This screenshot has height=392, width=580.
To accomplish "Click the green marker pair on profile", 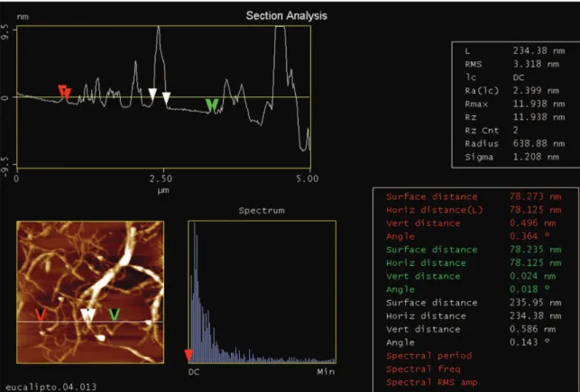I will 212,105.
